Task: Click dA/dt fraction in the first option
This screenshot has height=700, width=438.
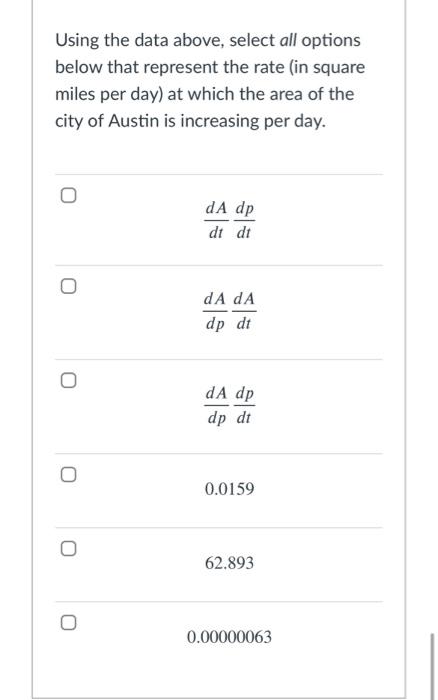Action: coord(217,220)
